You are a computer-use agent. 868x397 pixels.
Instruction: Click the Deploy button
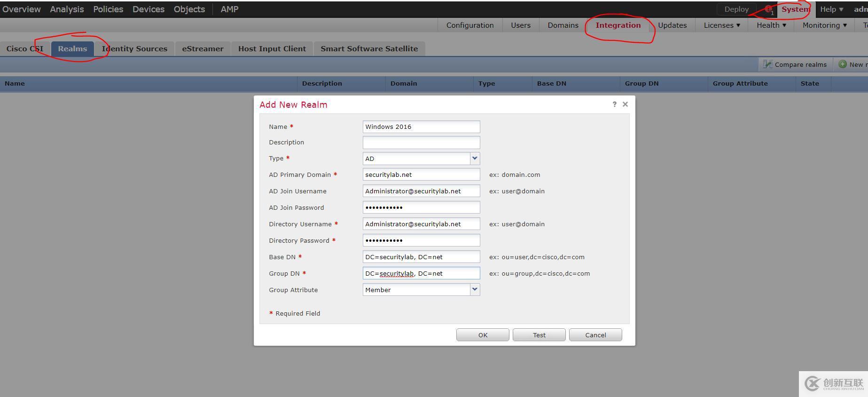pyautogui.click(x=736, y=9)
